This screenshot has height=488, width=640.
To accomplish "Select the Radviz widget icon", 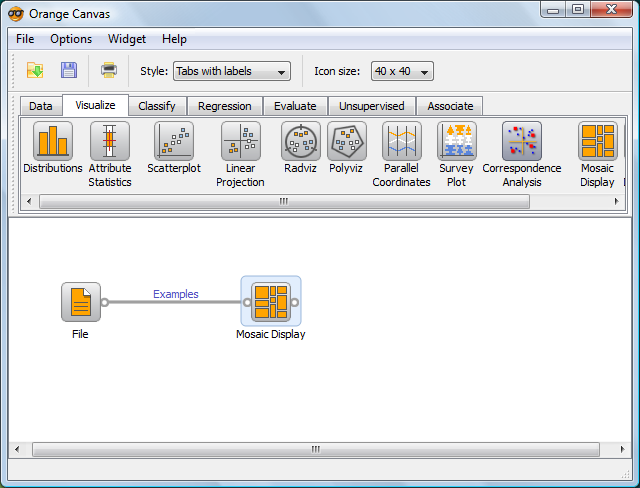I will pos(301,141).
